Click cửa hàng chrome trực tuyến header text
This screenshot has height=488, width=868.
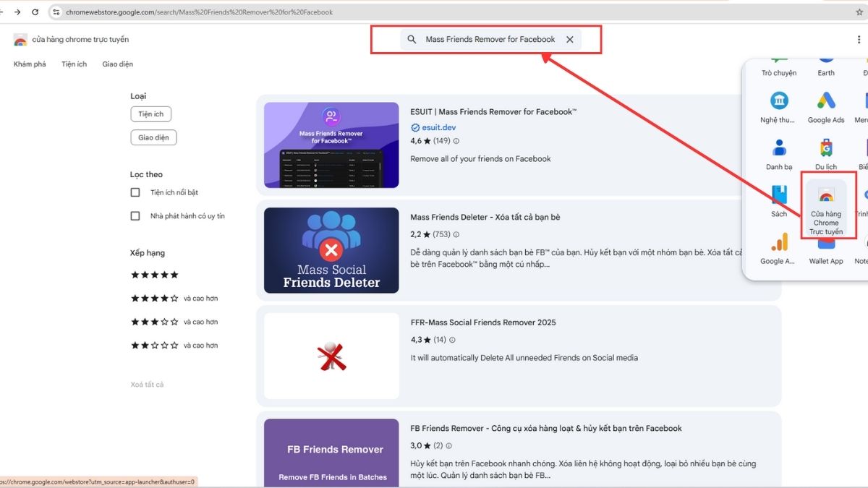(x=80, y=40)
